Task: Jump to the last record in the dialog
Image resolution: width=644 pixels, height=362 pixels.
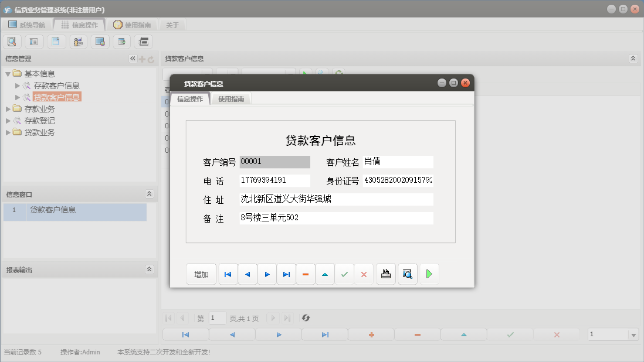Action: [x=286, y=274]
